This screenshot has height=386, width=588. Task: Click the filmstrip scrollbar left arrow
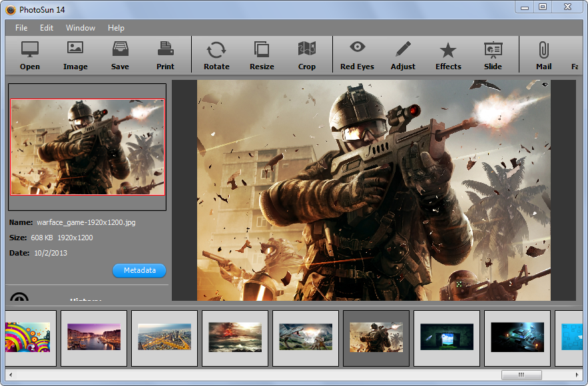[x=11, y=375]
